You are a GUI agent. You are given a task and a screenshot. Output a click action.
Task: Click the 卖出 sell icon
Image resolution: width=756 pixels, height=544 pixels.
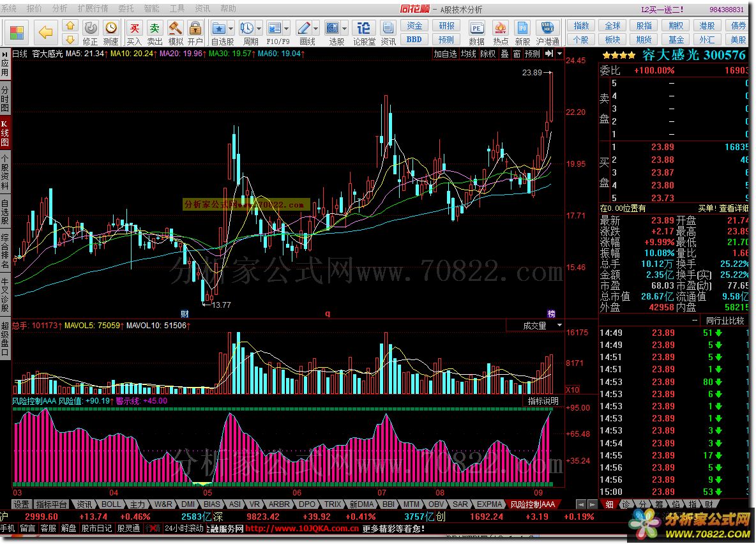click(155, 28)
